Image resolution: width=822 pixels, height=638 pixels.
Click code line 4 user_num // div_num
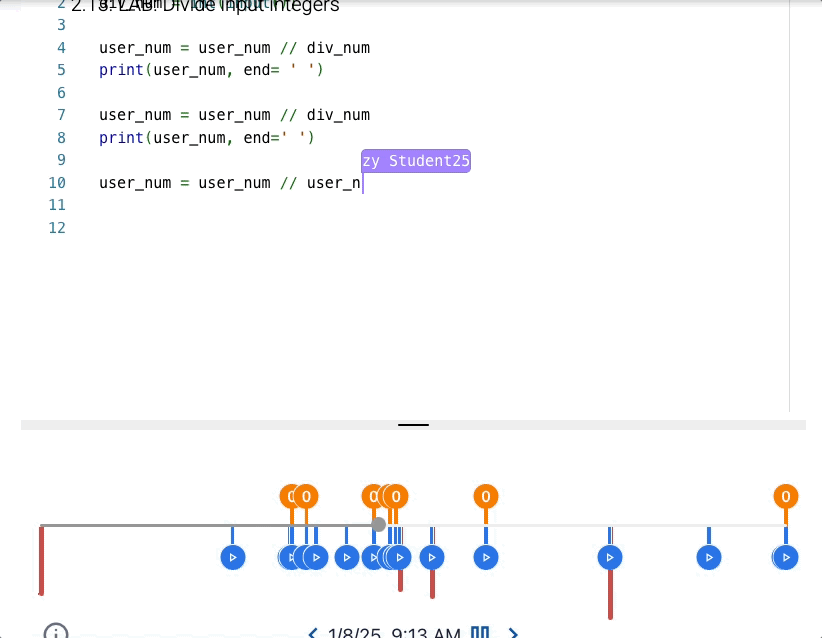[234, 48]
